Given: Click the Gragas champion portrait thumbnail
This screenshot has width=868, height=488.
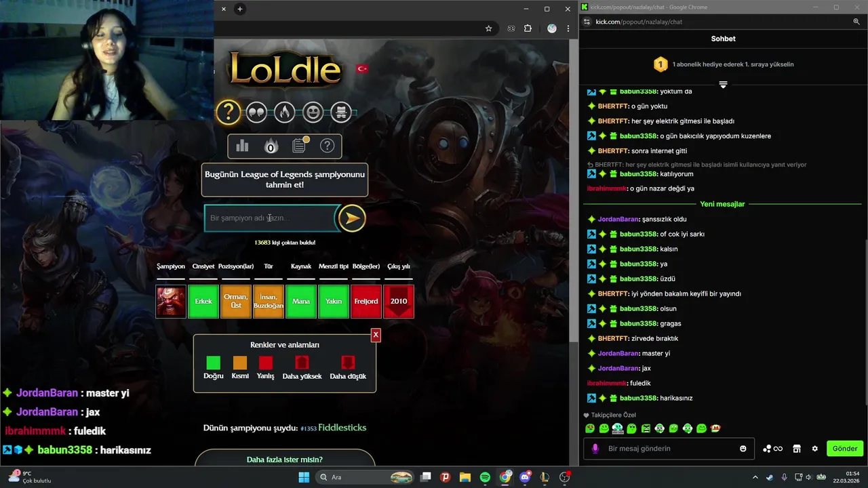Looking at the screenshot, I should (x=171, y=302).
